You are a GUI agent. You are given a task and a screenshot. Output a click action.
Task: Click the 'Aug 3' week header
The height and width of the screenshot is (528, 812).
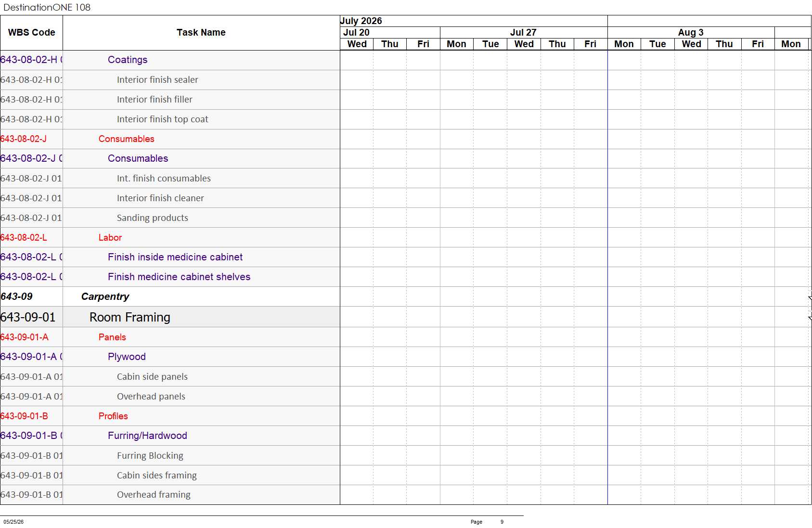click(x=691, y=33)
